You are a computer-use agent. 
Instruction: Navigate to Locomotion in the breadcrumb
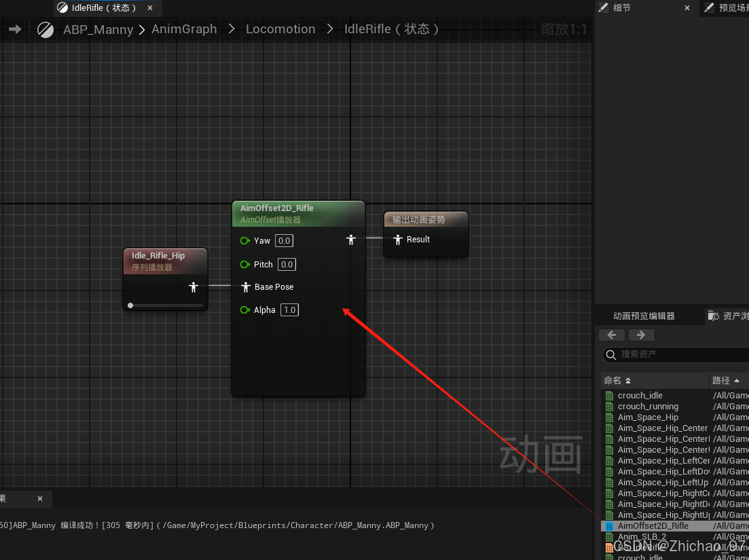coord(280,29)
